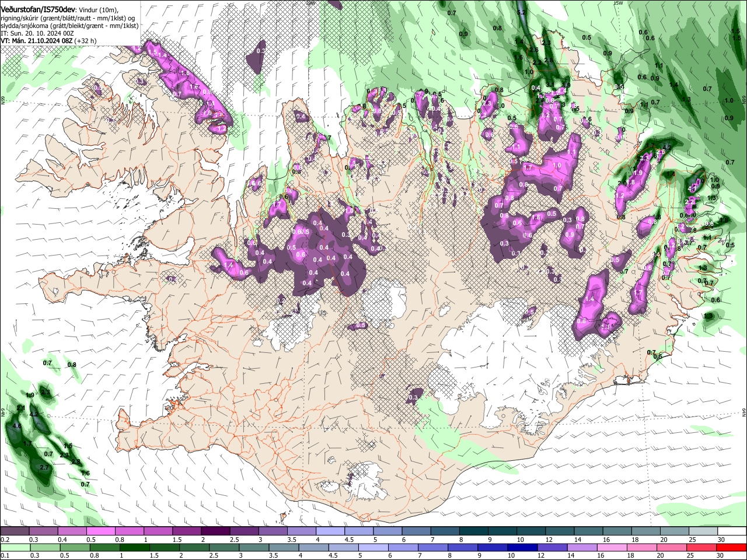Click the "30" label beneath the white swatch

721,540
